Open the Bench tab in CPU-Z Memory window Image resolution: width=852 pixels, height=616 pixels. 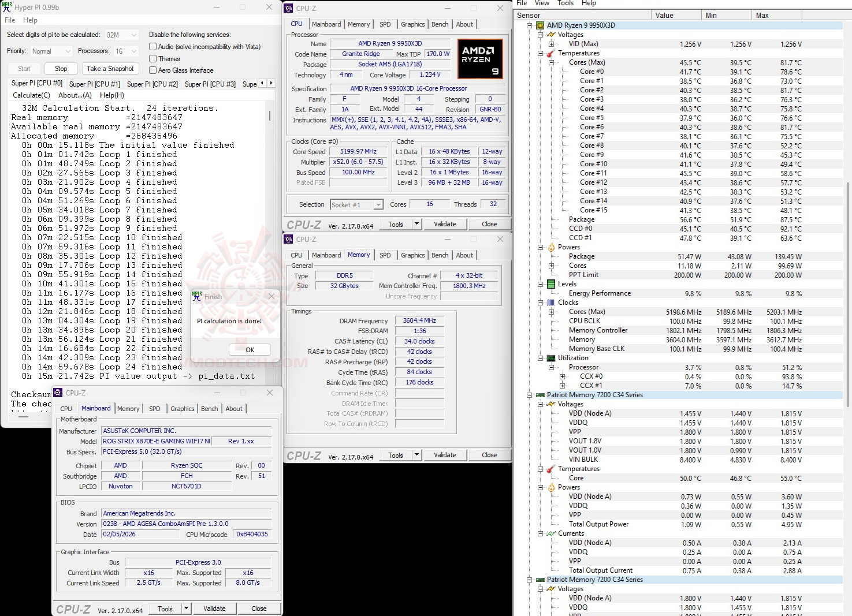[x=440, y=255]
